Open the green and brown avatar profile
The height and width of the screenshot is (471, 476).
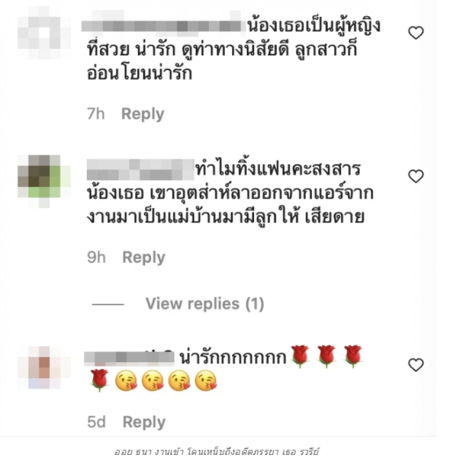point(44,181)
